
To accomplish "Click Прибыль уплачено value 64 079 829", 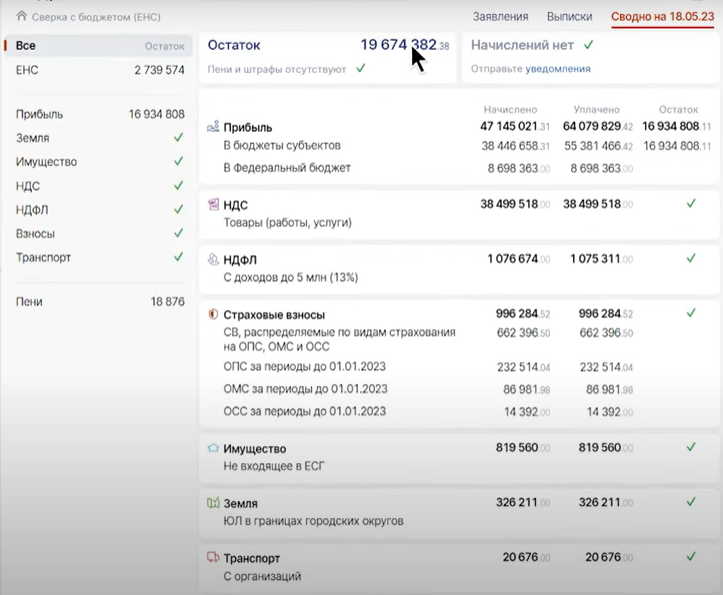I will [x=598, y=126].
